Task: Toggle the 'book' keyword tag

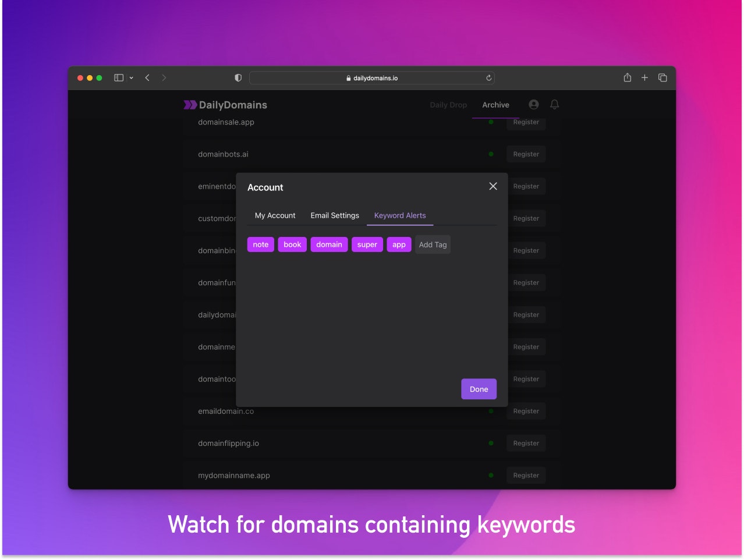Action: pos(292,244)
